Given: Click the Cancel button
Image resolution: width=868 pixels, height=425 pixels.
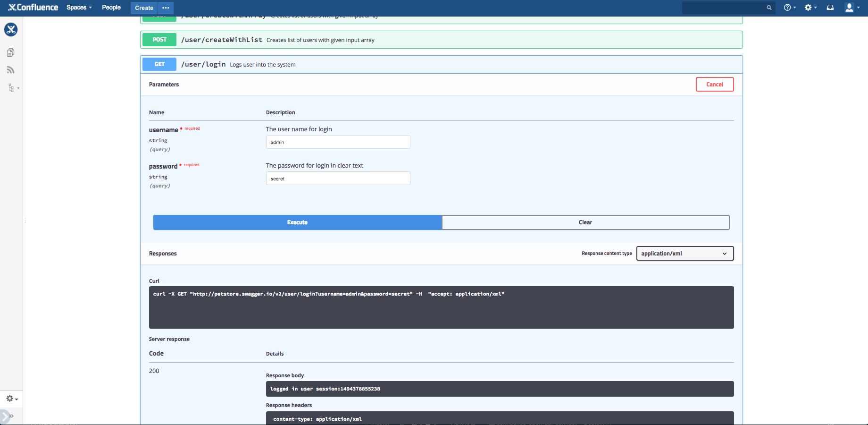Looking at the screenshot, I should (x=714, y=85).
